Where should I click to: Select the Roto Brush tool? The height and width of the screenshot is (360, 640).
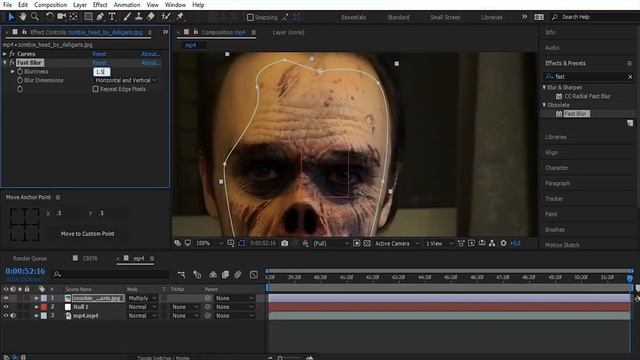coord(166,17)
